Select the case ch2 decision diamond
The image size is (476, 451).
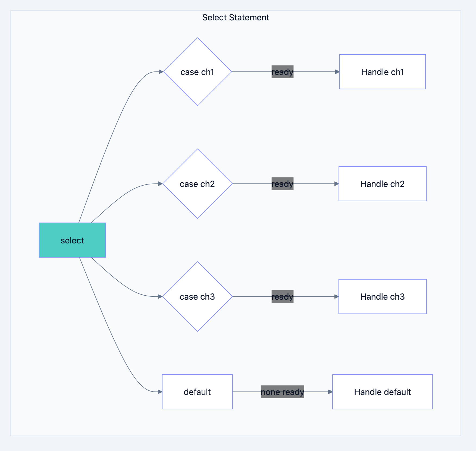198,184
